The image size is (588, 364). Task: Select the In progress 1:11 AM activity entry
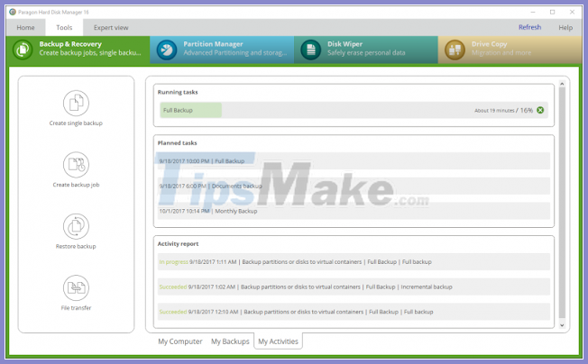pyautogui.click(x=354, y=262)
